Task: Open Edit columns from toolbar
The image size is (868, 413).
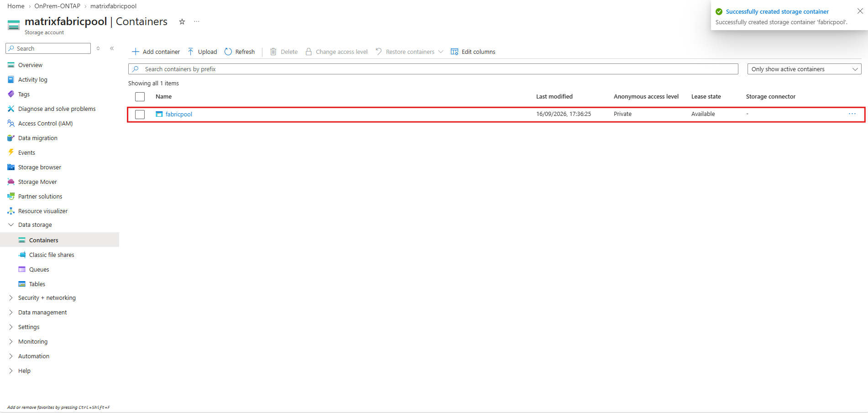Action: click(x=473, y=52)
